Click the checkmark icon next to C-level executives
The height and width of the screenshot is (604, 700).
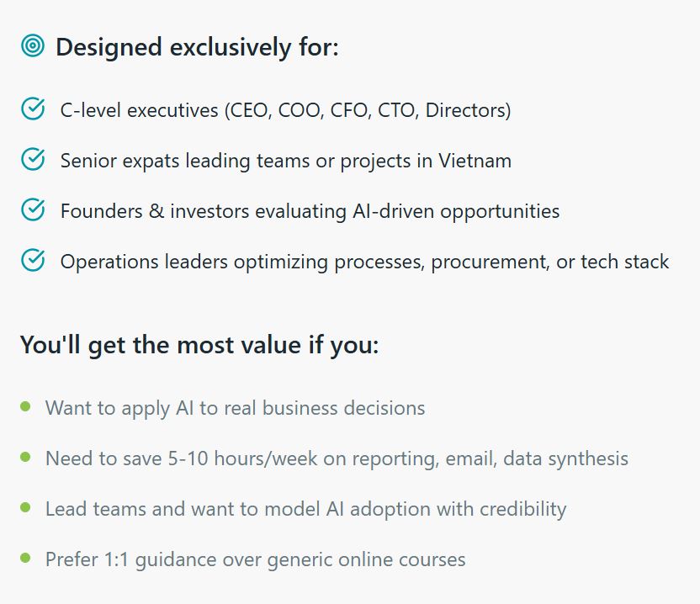(33, 109)
